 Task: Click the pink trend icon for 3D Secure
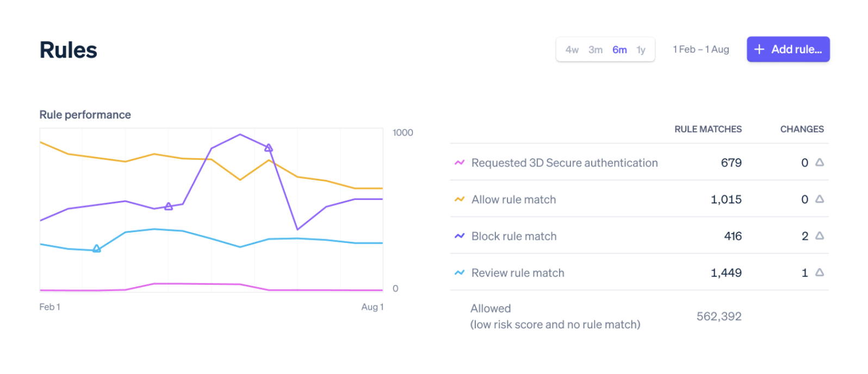[x=460, y=163]
